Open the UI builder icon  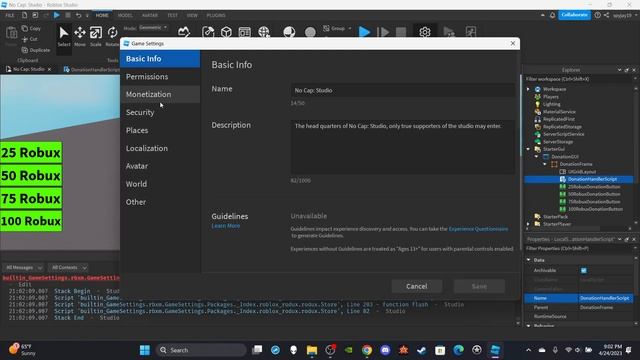[x=244, y=32]
